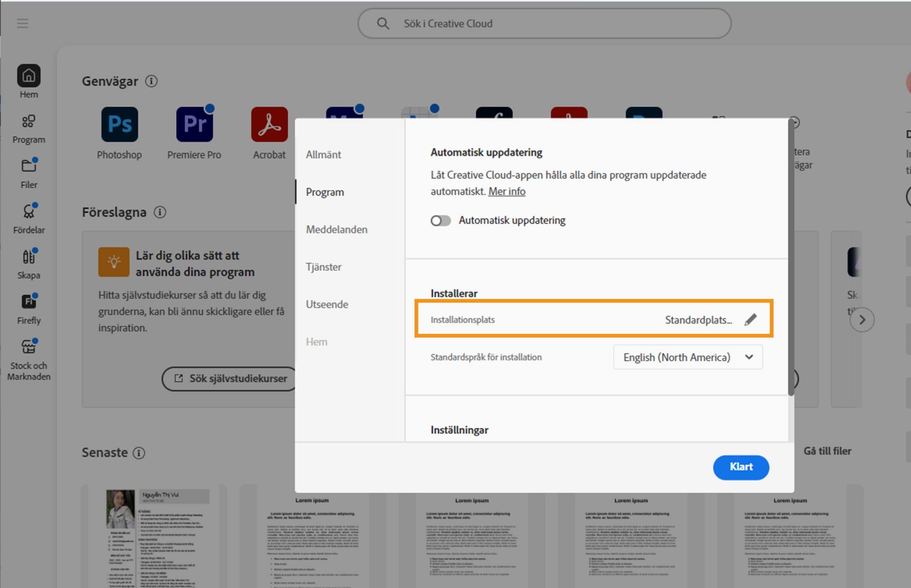
Task: Click the Sök i Creative Cloud search field
Action: tap(544, 24)
